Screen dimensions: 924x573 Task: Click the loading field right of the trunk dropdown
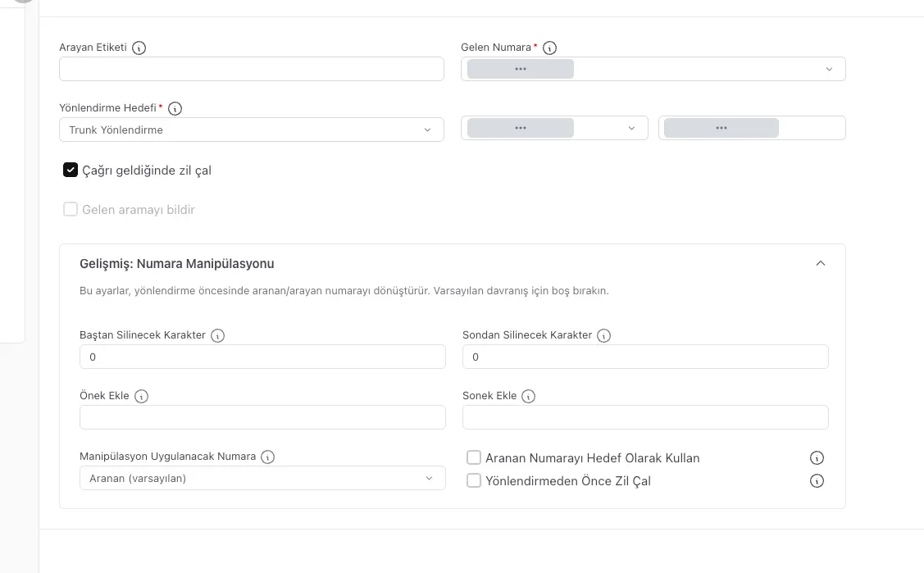click(752, 128)
